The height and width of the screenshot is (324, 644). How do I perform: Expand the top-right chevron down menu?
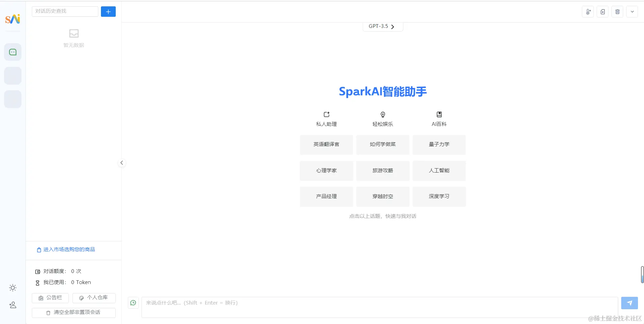[632, 12]
